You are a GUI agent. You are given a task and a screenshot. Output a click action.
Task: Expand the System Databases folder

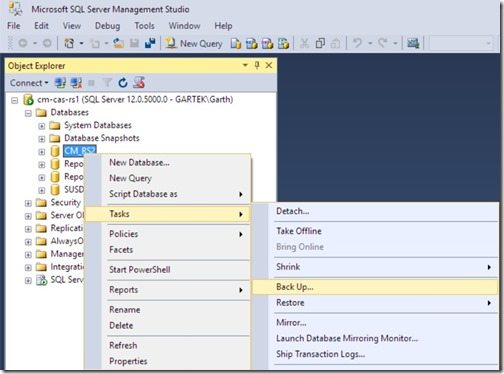pyautogui.click(x=42, y=126)
